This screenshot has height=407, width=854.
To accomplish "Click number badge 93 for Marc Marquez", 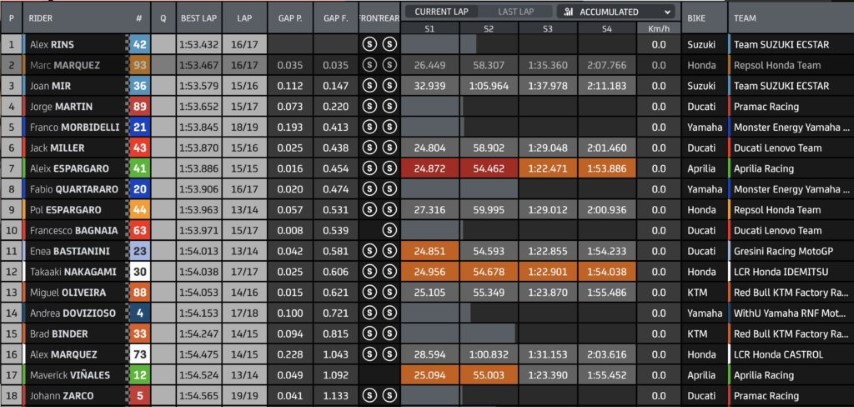I will tap(139, 65).
